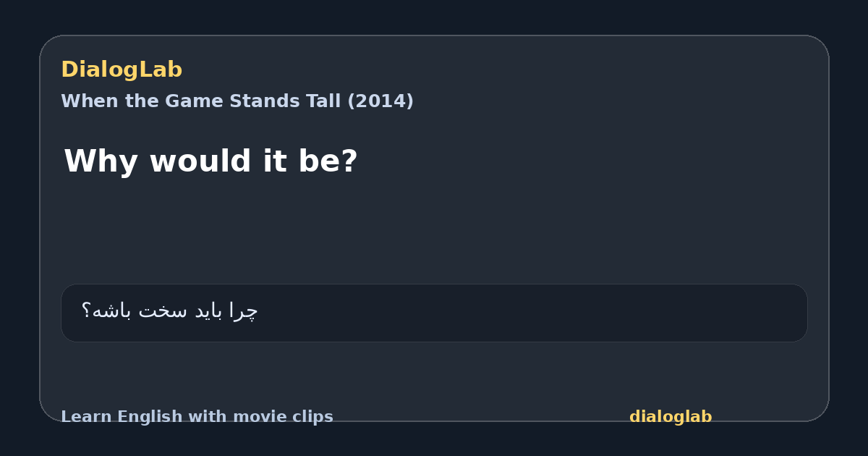
Task: Open the yellow dialoglab handle in footer
Action: (x=671, y=417)
